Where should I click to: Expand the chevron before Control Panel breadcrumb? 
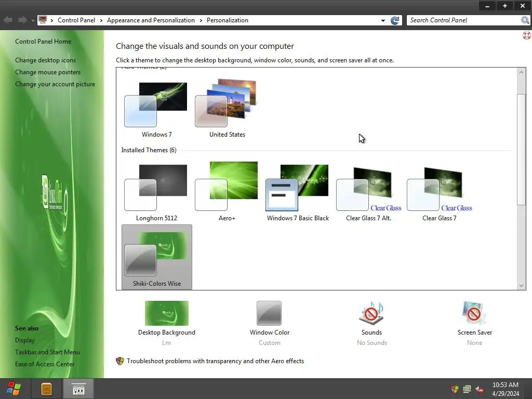tap(52, 20)
